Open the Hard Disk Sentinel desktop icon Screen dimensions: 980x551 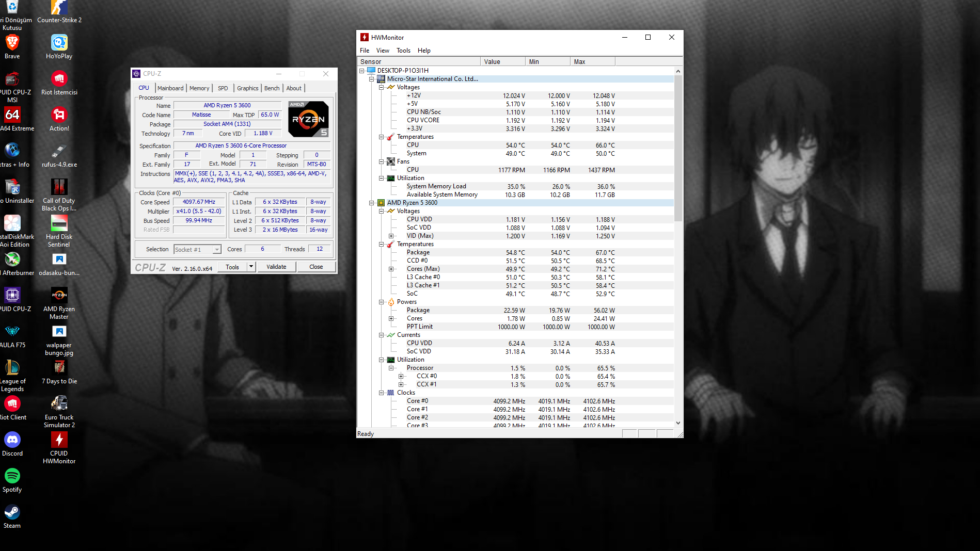(59, 231)
